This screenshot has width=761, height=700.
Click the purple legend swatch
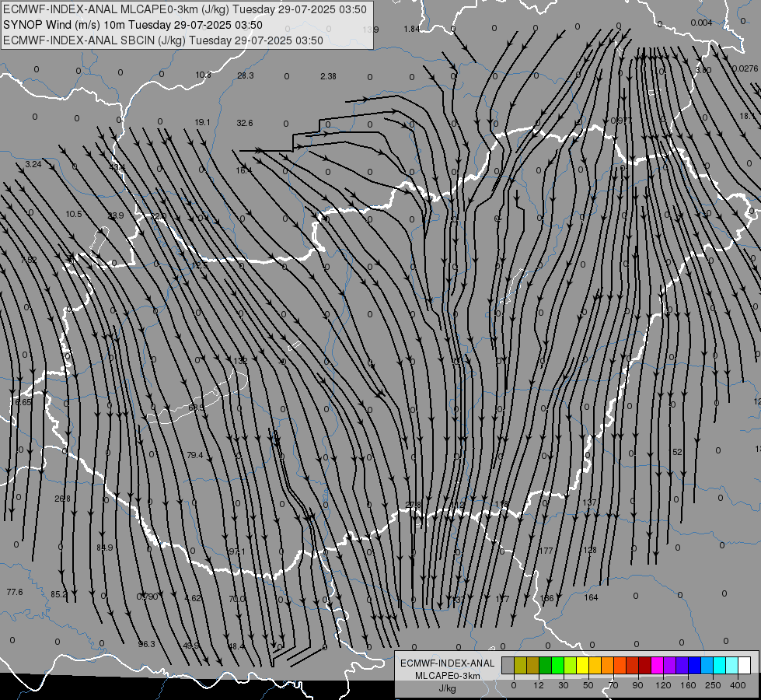tap(670, 665)
